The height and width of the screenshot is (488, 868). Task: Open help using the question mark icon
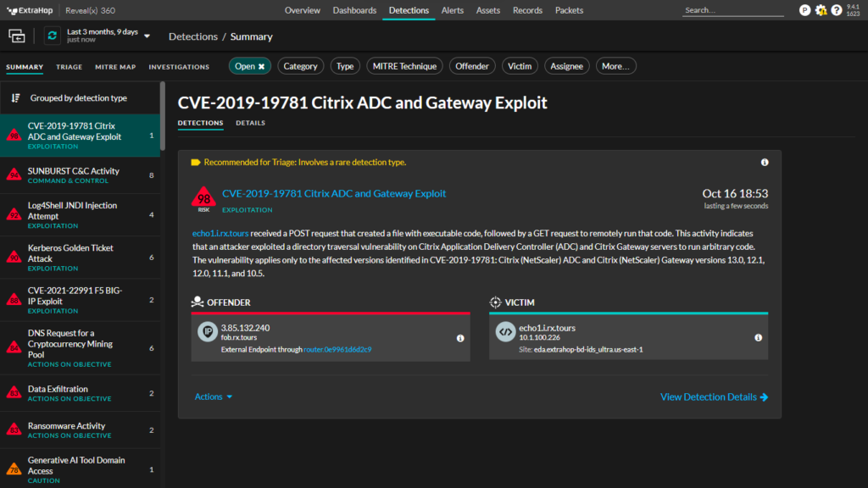click(838, 10)
